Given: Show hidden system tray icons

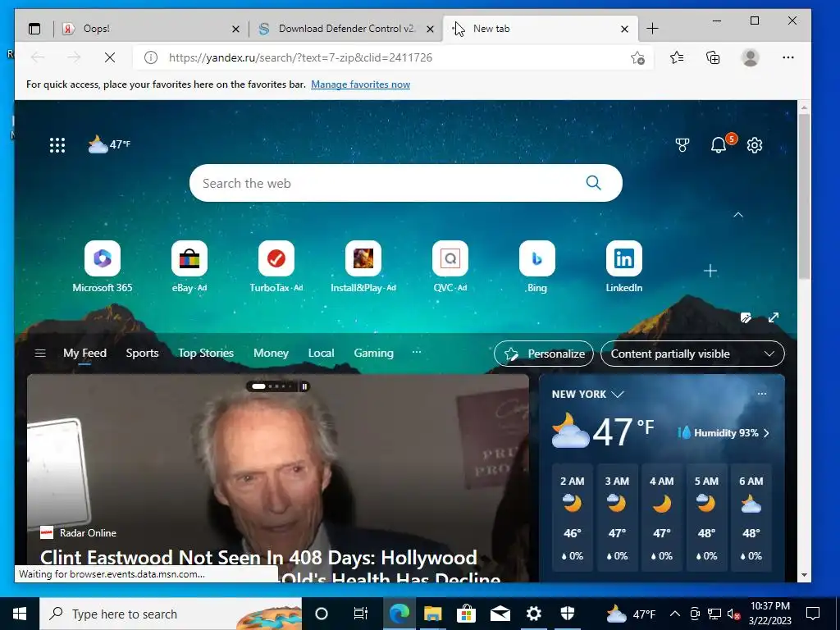Looking at the screenshot, I should point(675,614).
